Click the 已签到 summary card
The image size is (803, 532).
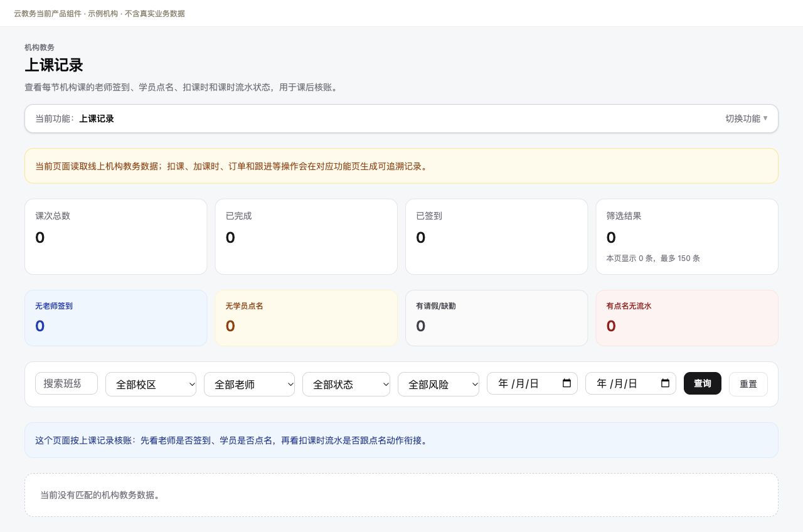coord(497,237)
